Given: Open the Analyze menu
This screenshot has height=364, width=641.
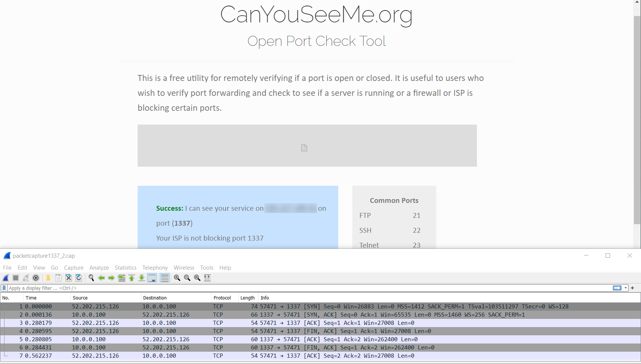Looking at the screenshot, I should (x=99, y=268).
